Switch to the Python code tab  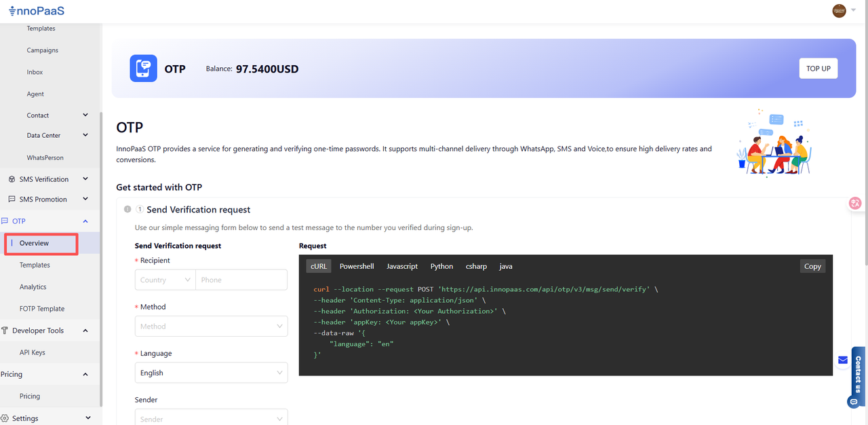(x=441, y=266)
